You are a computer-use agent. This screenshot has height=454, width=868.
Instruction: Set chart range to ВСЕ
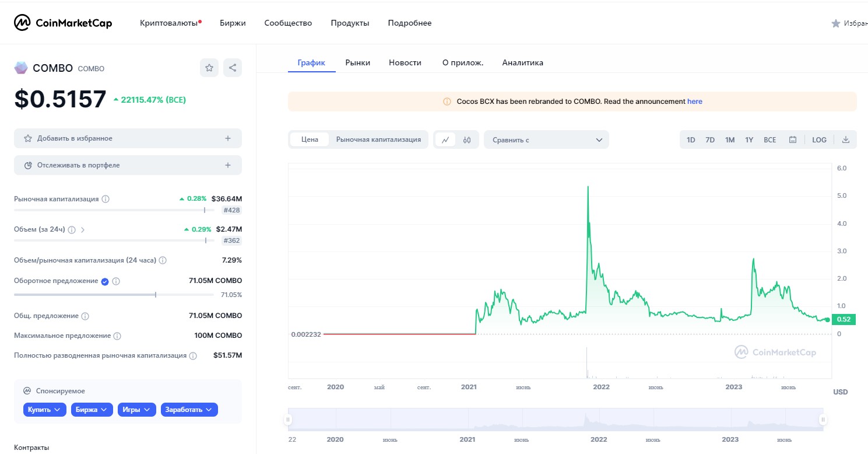(770, 140)
